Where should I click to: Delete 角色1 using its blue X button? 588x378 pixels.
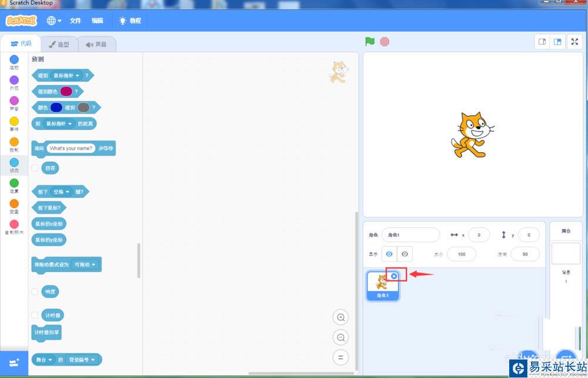point(394,276)
